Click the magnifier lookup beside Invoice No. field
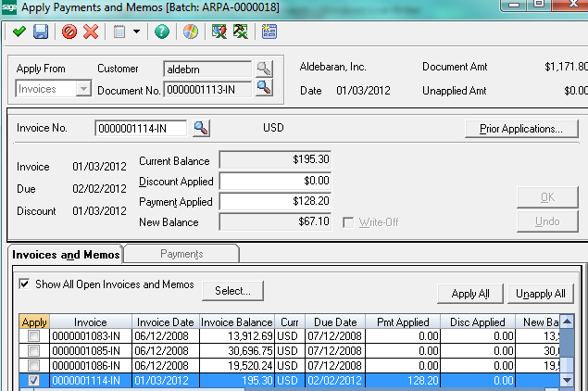 (x=201, y=128)
